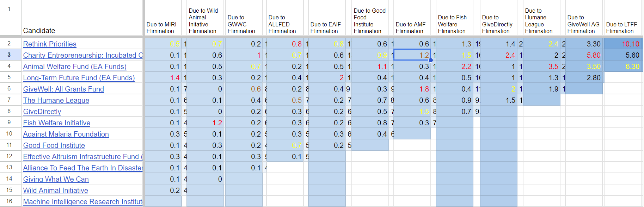Click the red 0.8 cell in ALLFED column
Image resolution: width=644 pixels, height=207 pixels.
click(285, 44)
